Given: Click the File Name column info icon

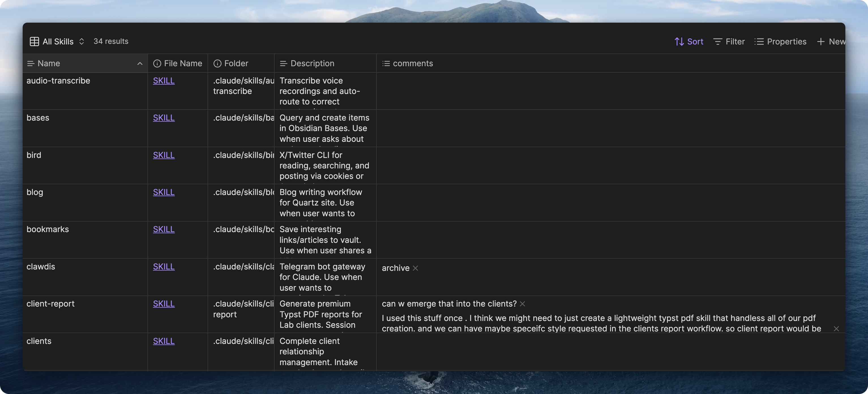Looking at the screenshot, I should [157, 64].
